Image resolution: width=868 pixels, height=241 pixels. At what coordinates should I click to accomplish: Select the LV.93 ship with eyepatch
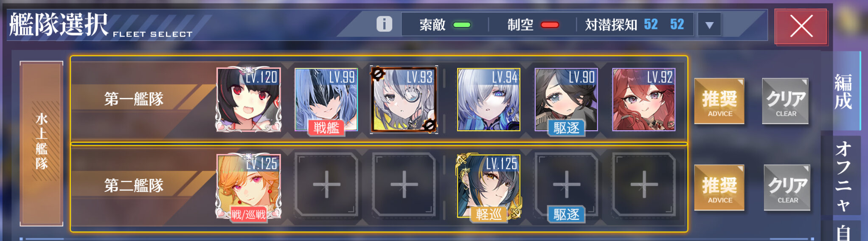click(x=404, y=100)
